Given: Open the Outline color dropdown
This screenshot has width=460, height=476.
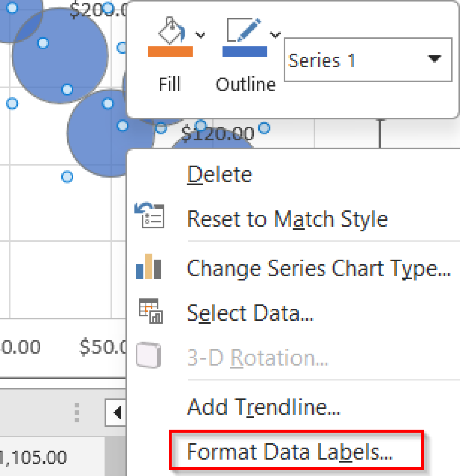Looking at the screenshot, I should point(275,34).
